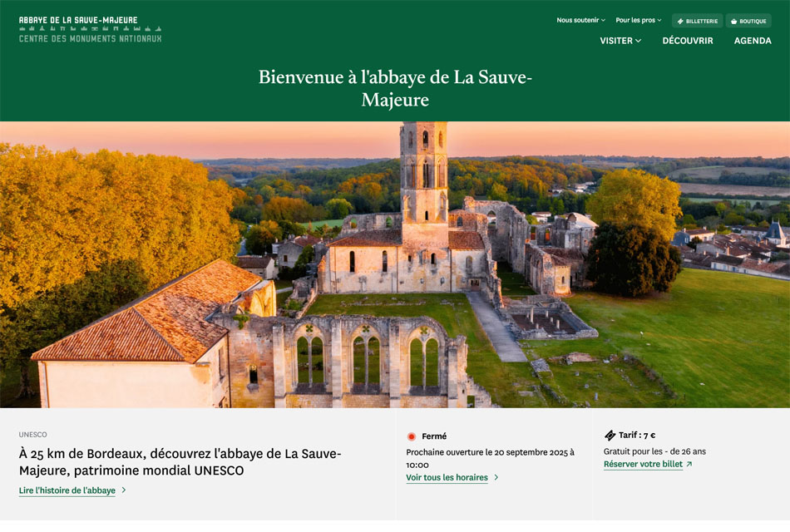Go to the DÉCOUVRIR menu item

click(688, 41)
